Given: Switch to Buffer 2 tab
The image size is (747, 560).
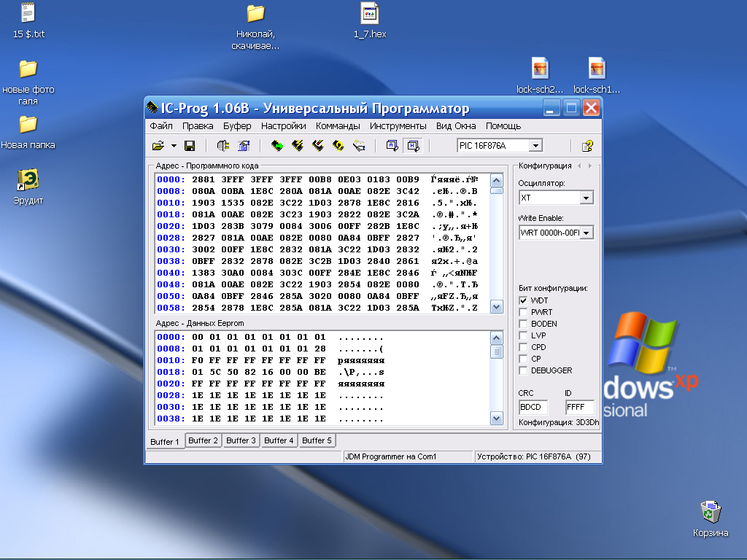Looking at the screenshot, I should 203,440.
